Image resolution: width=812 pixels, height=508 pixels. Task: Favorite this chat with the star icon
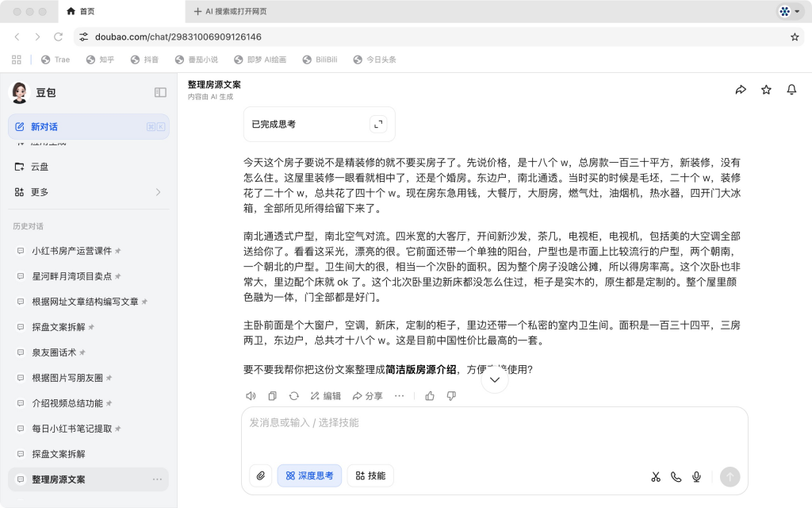(766, 90)
